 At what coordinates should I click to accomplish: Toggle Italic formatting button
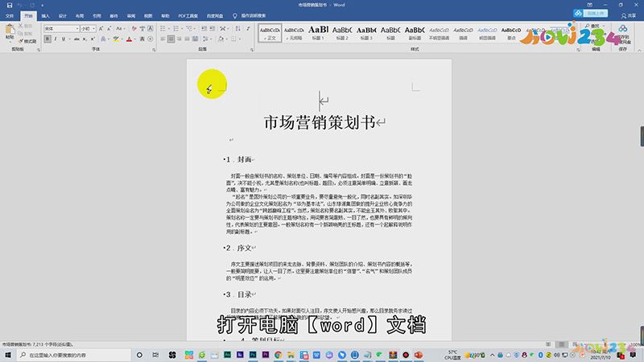(55, 39)
